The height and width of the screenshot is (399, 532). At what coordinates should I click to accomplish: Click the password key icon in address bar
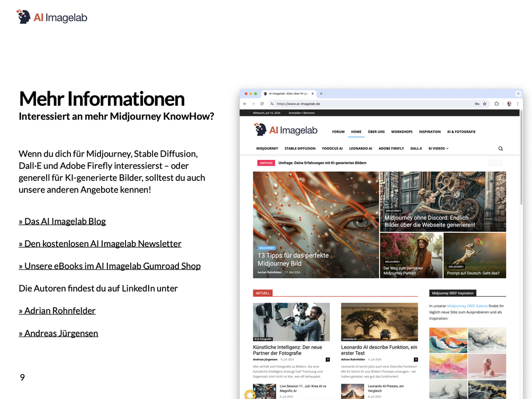click(x=477, y=104)
